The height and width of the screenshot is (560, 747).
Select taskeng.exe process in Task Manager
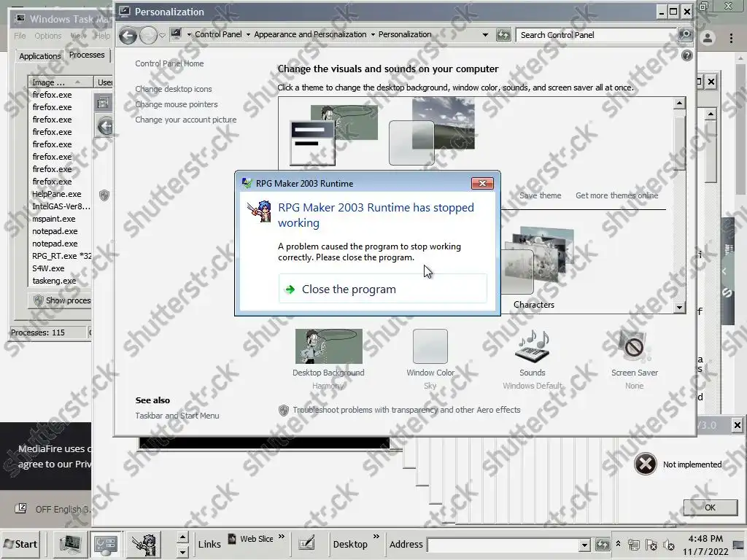coord(54,281)
